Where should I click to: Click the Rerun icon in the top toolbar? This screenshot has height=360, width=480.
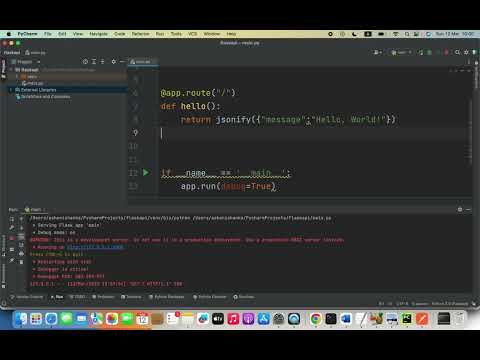(421, 52)
